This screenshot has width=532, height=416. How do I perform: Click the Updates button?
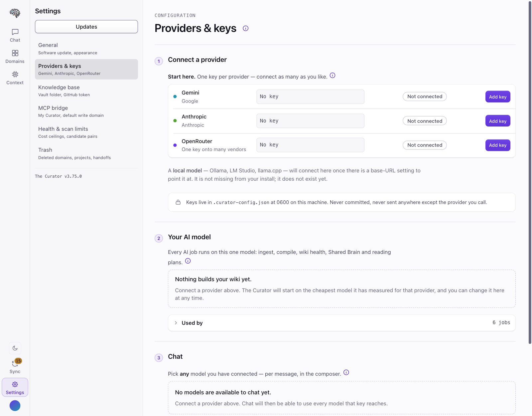click(86, 27)
